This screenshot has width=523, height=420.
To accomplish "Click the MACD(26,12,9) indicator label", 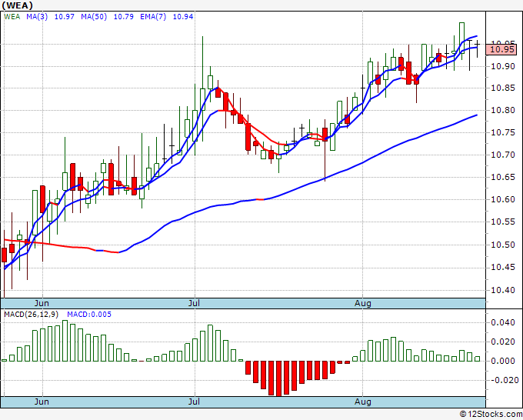I will [x=32, y=315].
